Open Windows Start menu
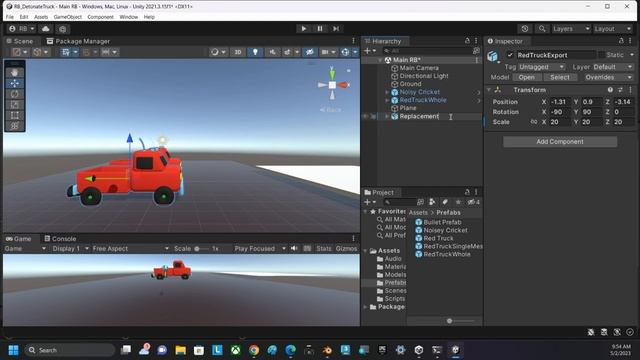 [x=13, y=350]
